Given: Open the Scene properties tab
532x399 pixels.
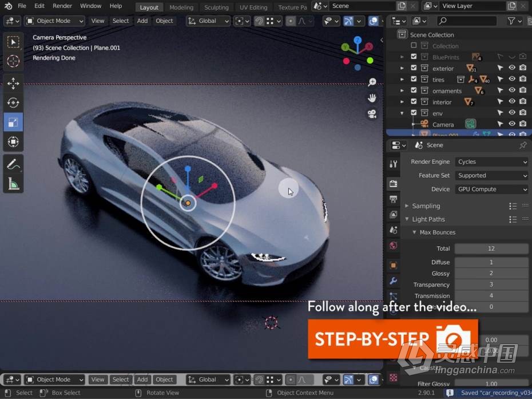Looking at the screenshot, I should [393, 230].
